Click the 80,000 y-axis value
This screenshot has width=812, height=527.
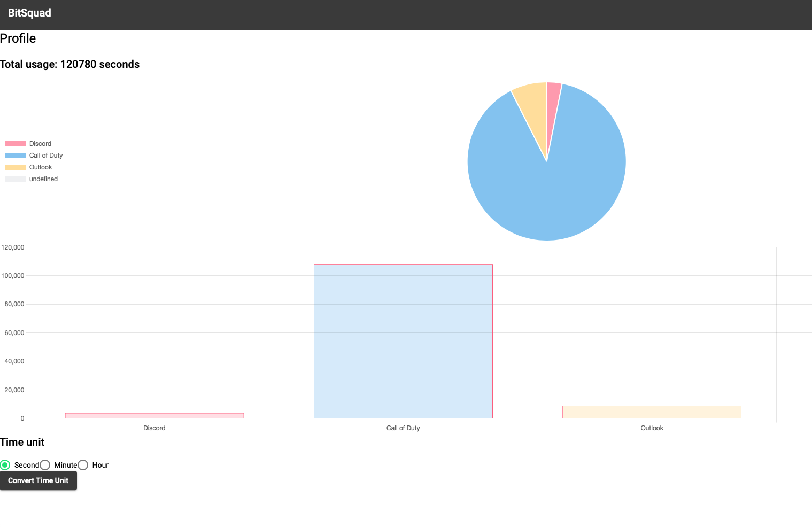(x=14, y=304)
